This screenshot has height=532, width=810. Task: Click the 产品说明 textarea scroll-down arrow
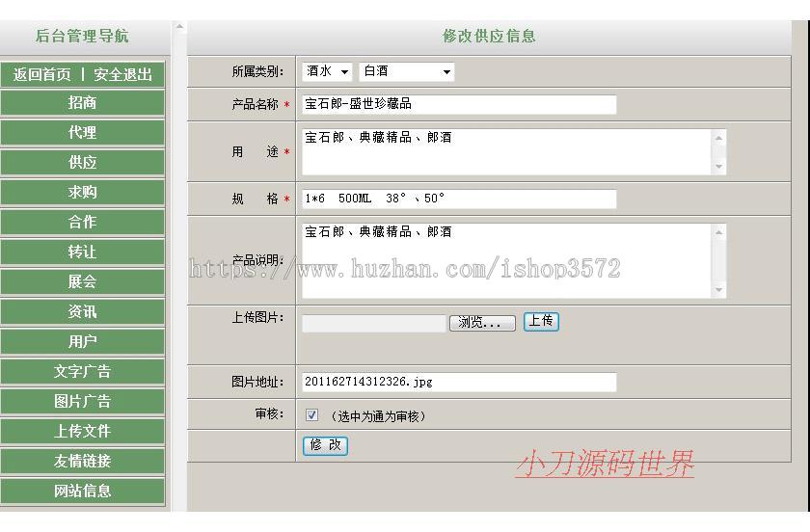pyautogui.click(x=719, y=290)
